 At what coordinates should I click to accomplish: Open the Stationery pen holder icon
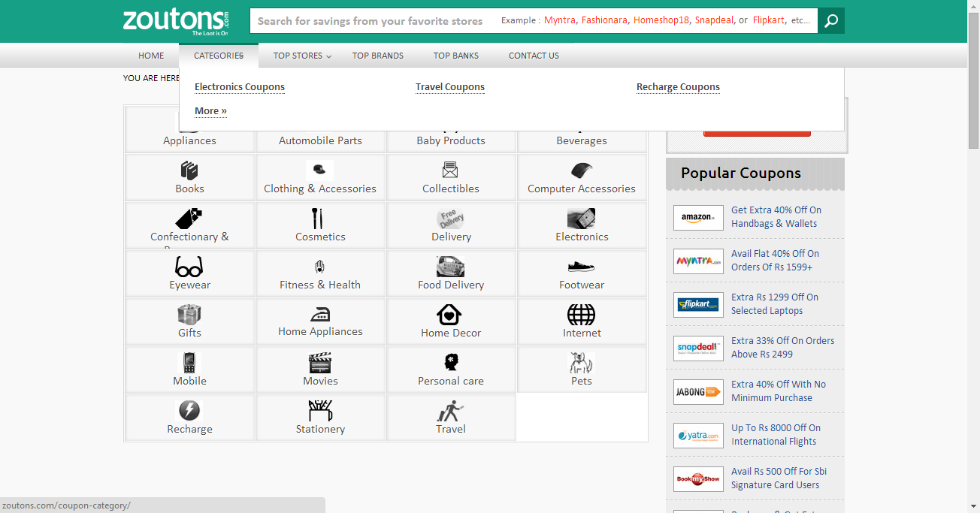[x=320, y=411]
